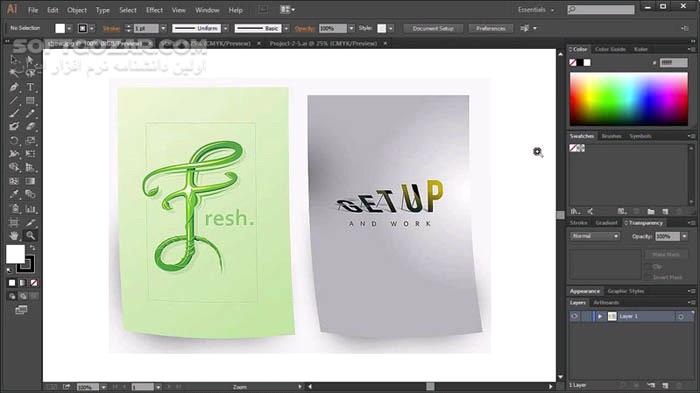Select the Paintbrush tool
Image resolution: width=700 pixels, height=393 pixels.
coord(14,114)
